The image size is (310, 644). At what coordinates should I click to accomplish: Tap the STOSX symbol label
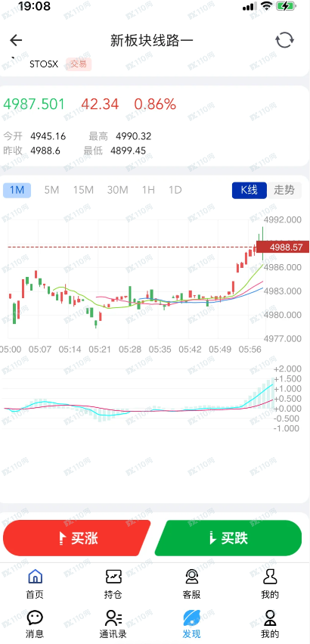coord(44,64)
